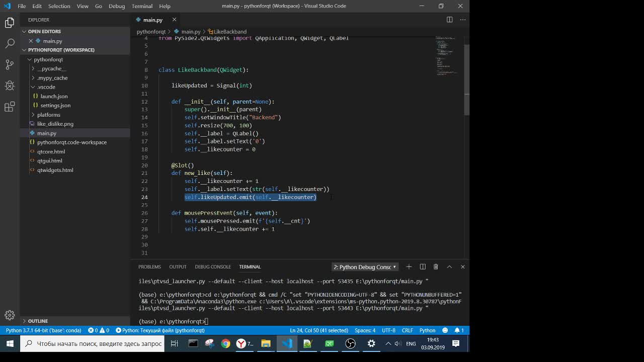Open the Selection menu
Screen dimensions: 644x362
click(x=59, y=6)
